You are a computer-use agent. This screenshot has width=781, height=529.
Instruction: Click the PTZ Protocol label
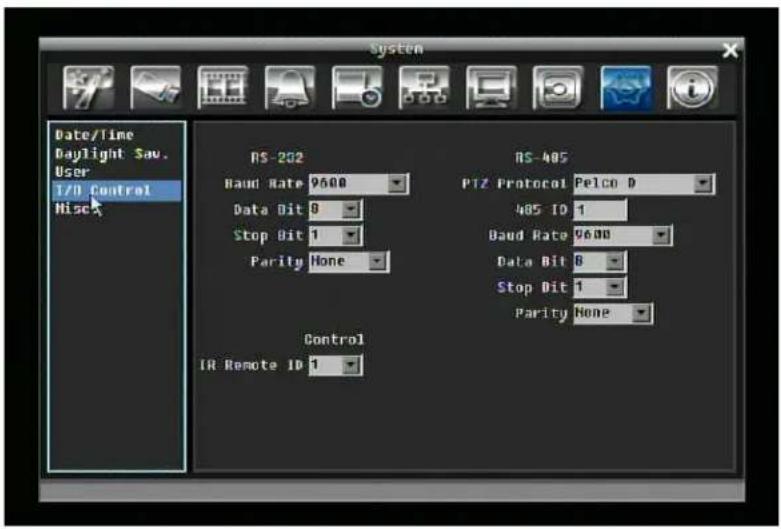[x=514, y=184]
